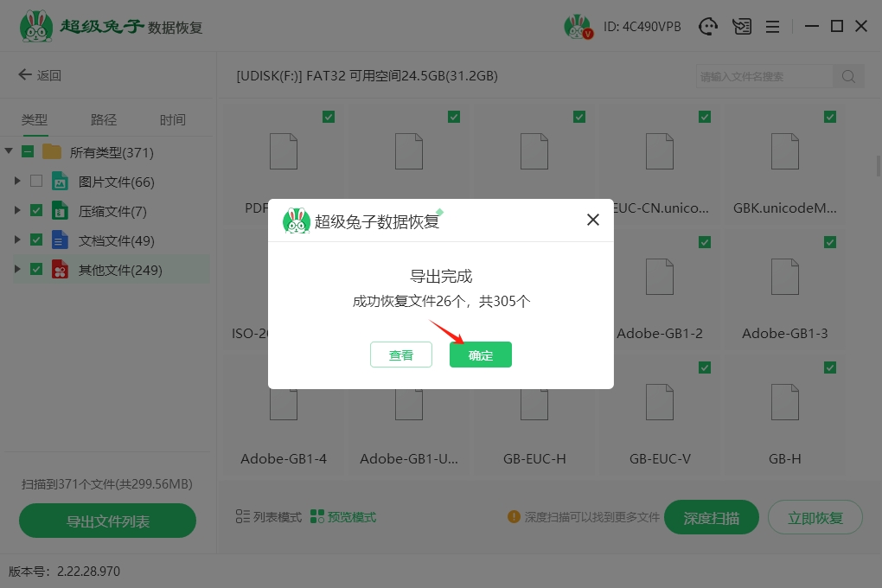Screen dimensions: 882x588
Task: Collapse the 所有类型 tree node
Action: 9,151
